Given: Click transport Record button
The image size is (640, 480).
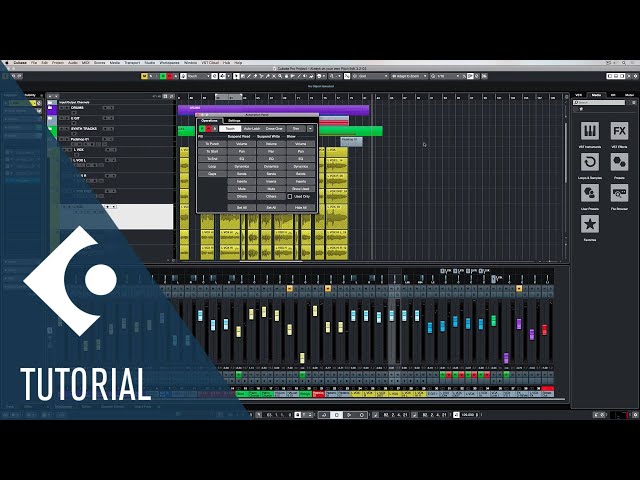Looking at the screenshot, I should [x=362, y=415].
